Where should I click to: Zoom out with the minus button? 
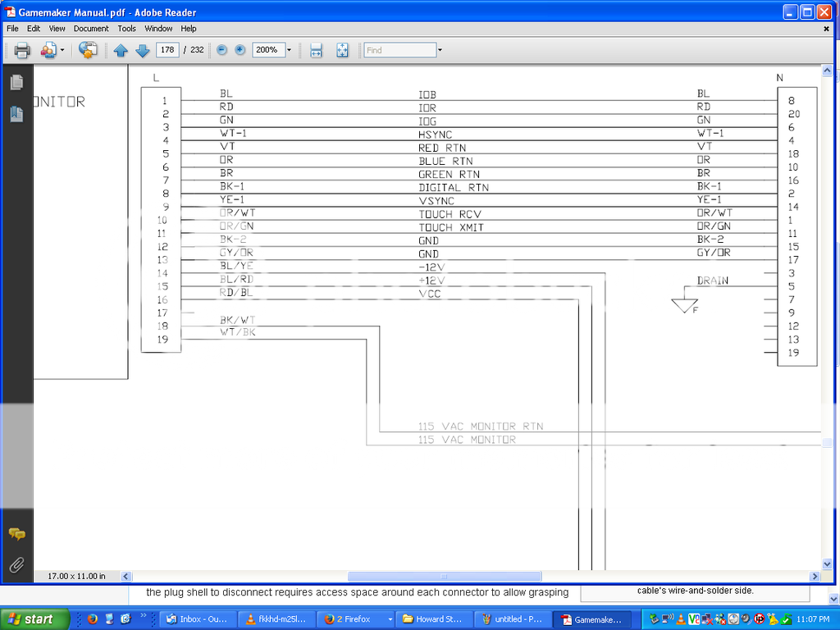[x=222, y=50]
